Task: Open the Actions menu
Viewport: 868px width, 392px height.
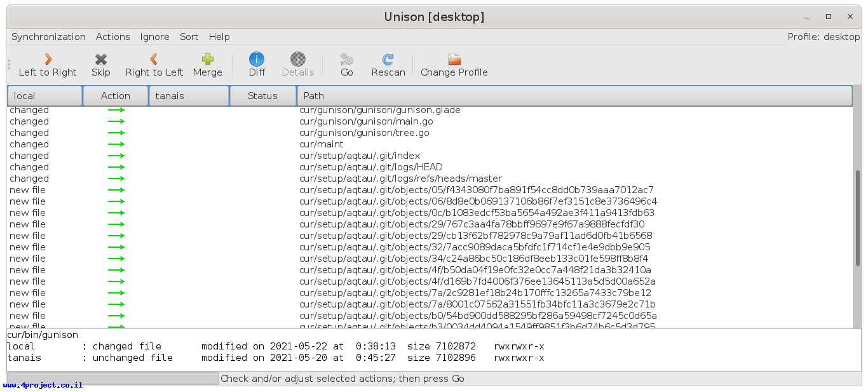Action: coord(113,37)
